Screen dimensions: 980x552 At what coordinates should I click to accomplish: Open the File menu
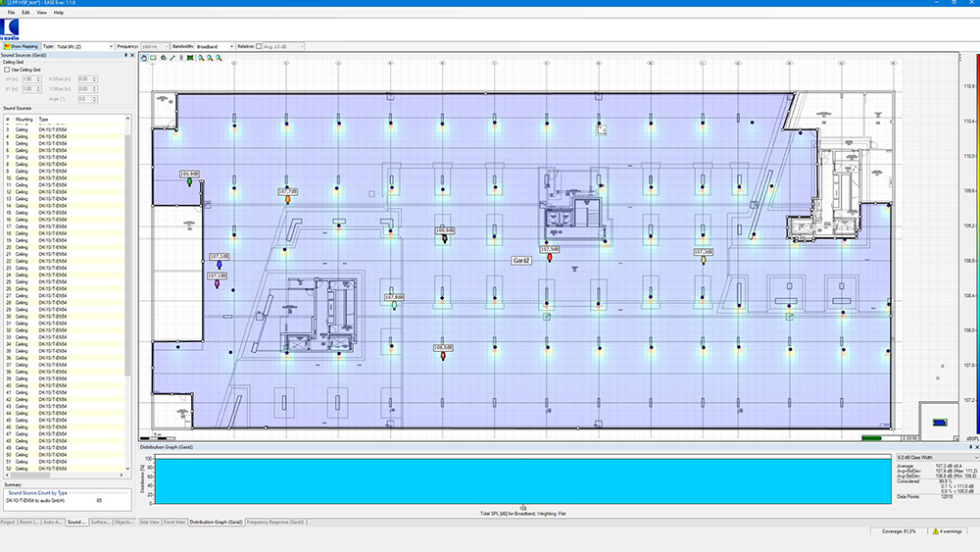pos(11,13)
